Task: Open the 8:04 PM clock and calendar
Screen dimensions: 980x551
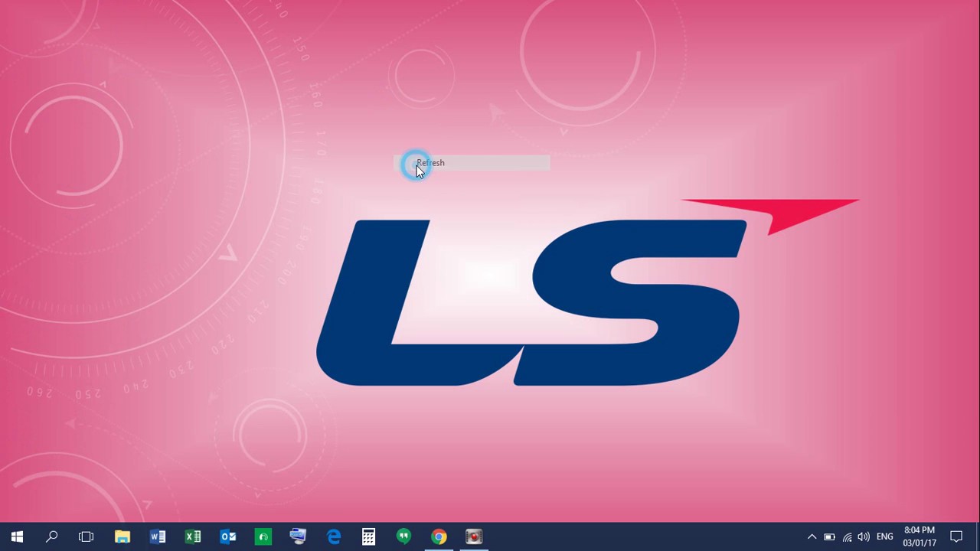Action: 920,536
